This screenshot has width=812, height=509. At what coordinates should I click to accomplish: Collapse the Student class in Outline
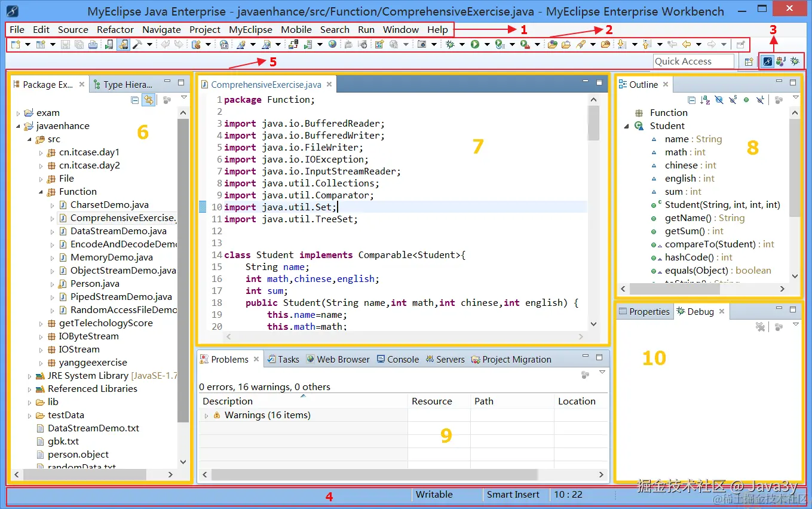626,126
